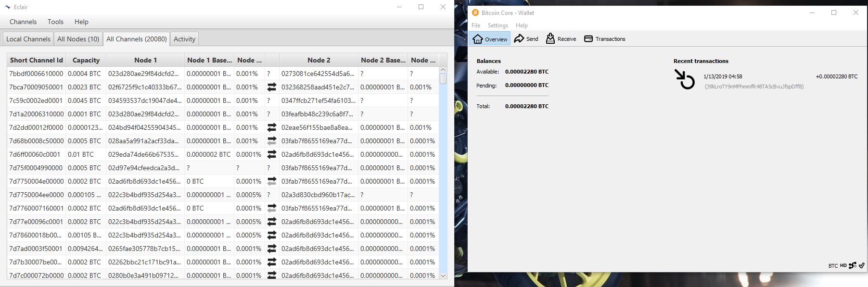The image size is (868, 287).
Task: Click direction arrows icon in row 7d7760007160001
Action: pyautogui.click(x=272, y=208)
